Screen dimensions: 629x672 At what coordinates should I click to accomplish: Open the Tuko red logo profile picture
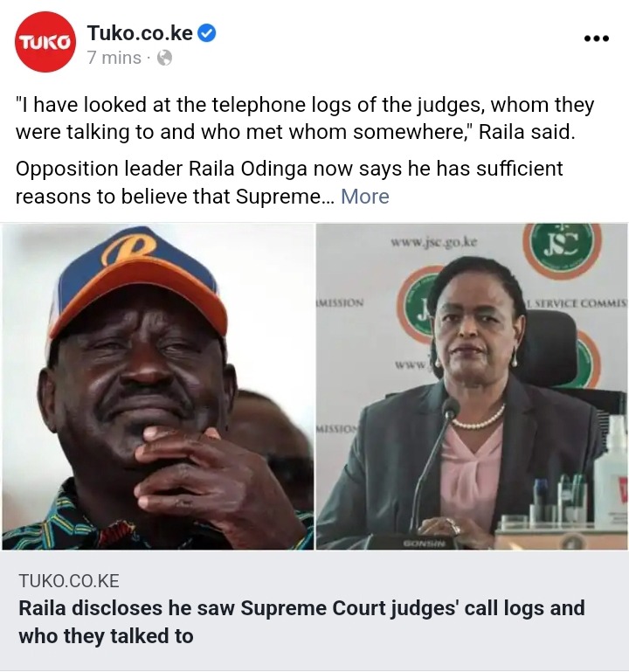click(45, 42)
